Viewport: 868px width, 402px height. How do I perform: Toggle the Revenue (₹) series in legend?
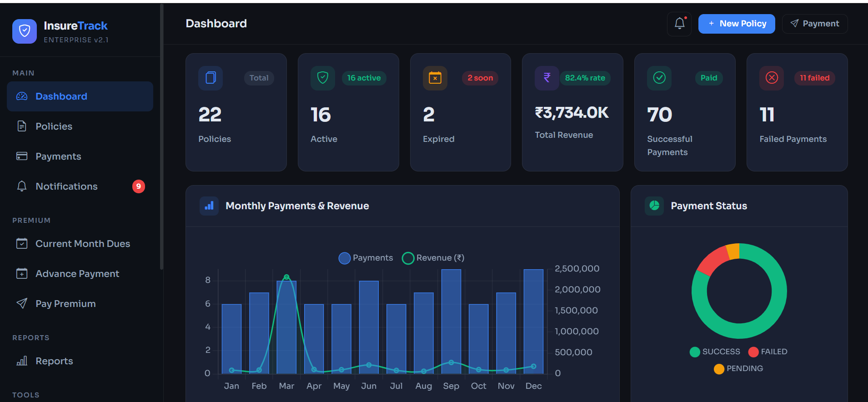click(x=433, y=258)
